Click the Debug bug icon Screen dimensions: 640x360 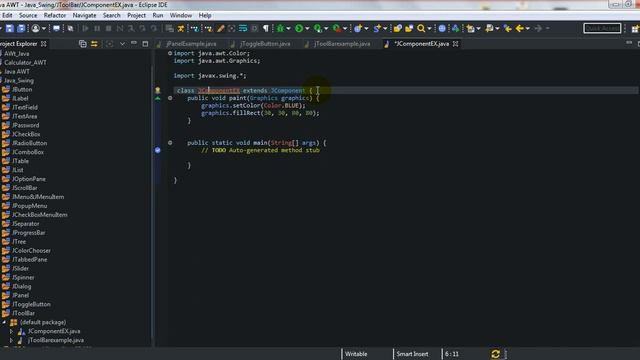280,28
